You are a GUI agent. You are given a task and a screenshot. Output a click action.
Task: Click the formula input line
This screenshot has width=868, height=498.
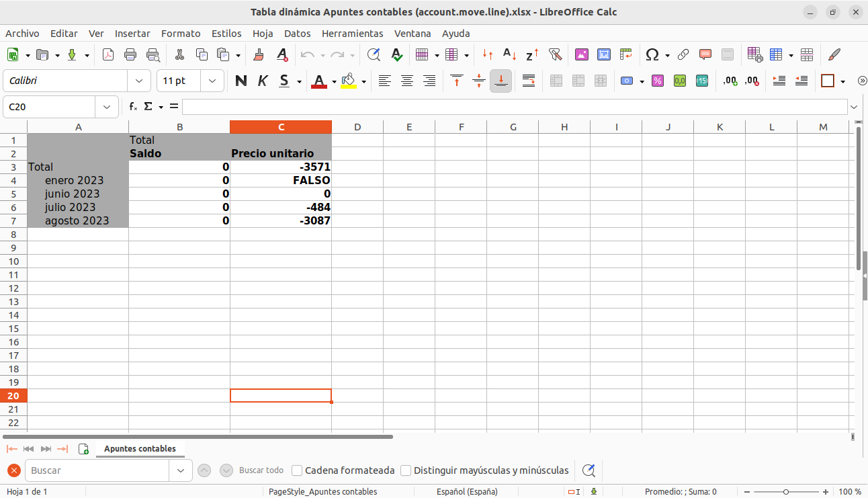tap(515, 107)
